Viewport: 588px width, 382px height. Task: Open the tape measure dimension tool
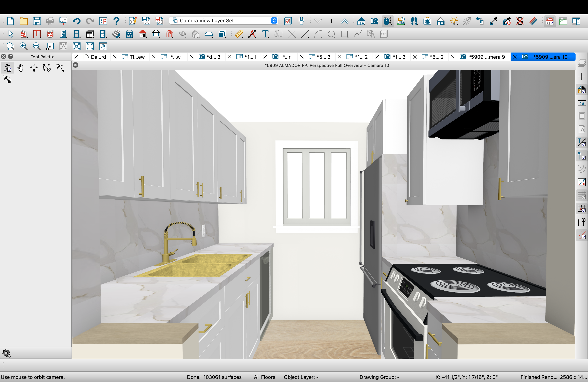pos(239,34)
